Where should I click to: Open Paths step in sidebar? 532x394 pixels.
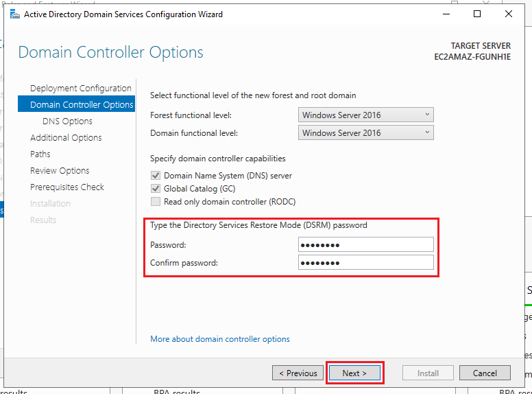pyautogui.click(x=40, y=154)
